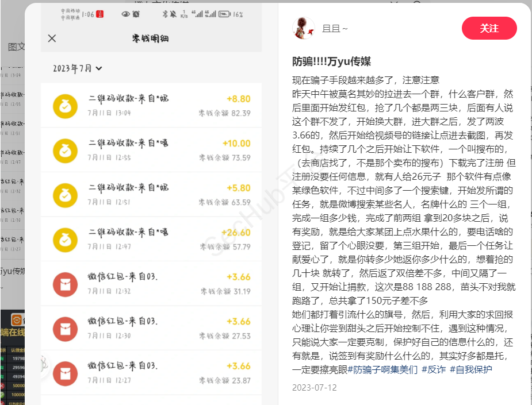The width and height of the screenshot is (532, 405).
Task: Click the yellow money bag icon for +8.80
Action: (65, 106)
